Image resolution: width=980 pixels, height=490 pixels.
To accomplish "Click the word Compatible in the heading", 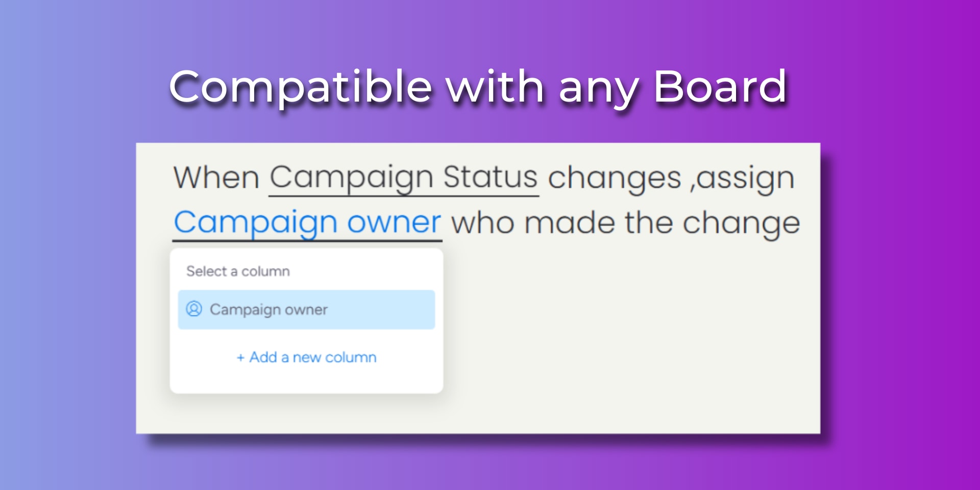I will [x=301, y=88].
